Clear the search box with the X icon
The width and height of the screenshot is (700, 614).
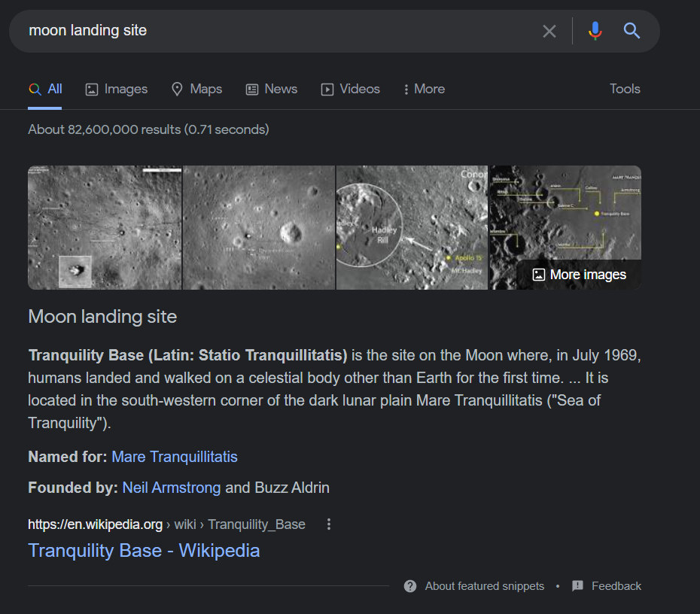(549, 31)
